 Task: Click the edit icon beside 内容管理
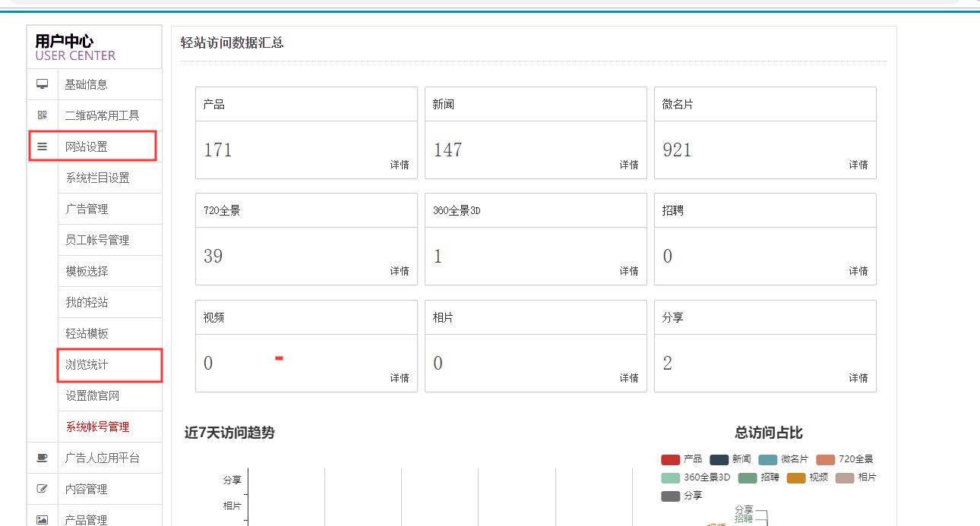(x=43, y=489)
